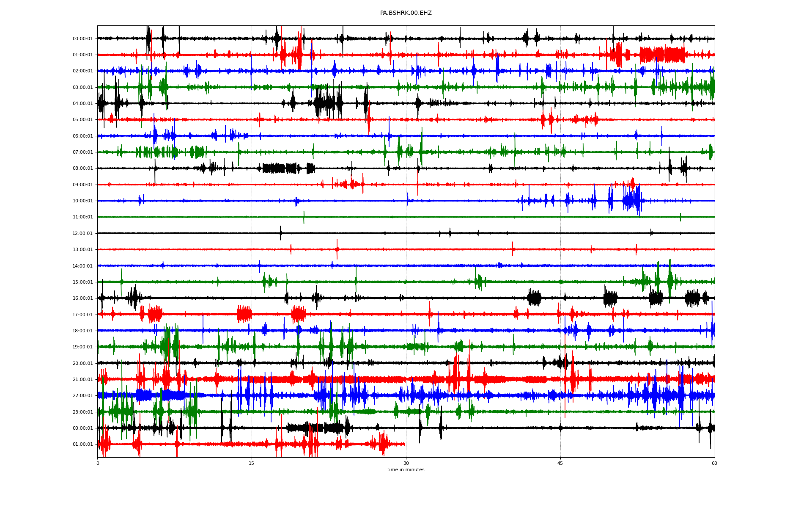This screenshot has height=508, width=812.
Task: Click the 16:00:01 trace time label
Action: [x=82, y=298]
